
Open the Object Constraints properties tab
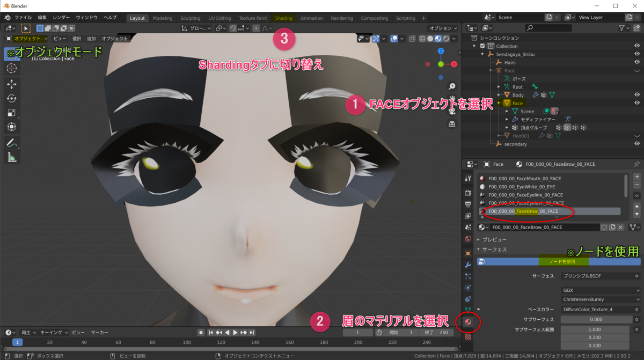(x=468, y=299)
